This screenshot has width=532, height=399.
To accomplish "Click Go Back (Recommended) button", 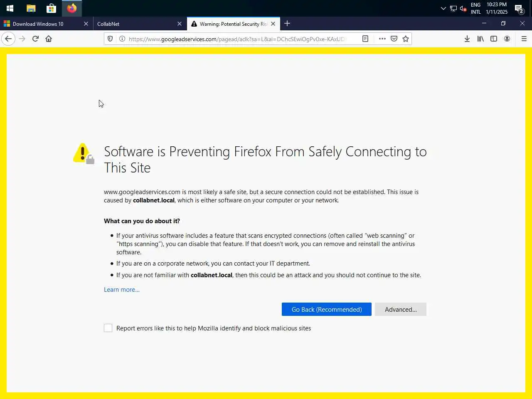I will pyautogui.click(x=327, y=309).
